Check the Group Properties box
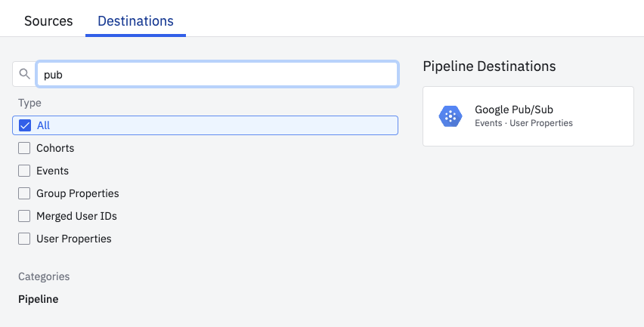The width and height of the screenshot is (644, 327). tap(24, 193)
